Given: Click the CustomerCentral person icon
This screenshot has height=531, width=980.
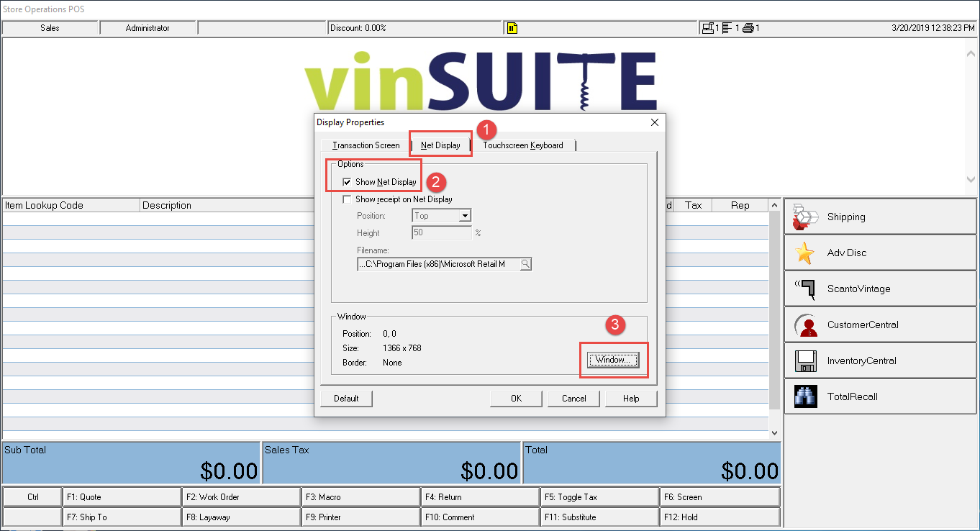Looking at the screenshot, I should (x=805, y=324).
